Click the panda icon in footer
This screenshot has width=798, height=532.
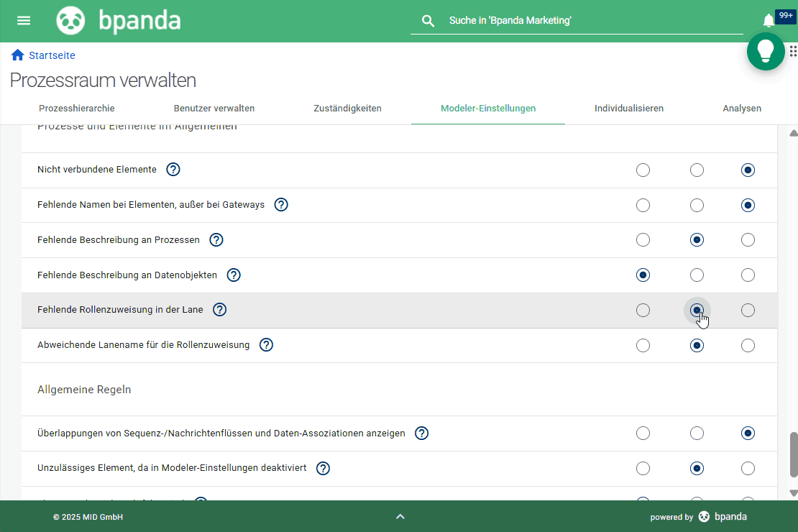tap(704, 517)
